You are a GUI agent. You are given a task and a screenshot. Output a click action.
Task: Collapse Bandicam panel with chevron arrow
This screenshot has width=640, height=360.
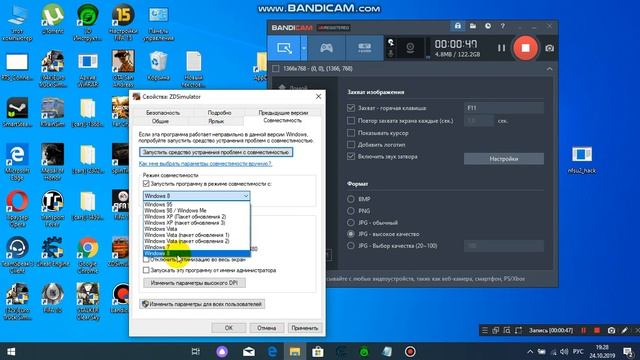tap(549, 69)
